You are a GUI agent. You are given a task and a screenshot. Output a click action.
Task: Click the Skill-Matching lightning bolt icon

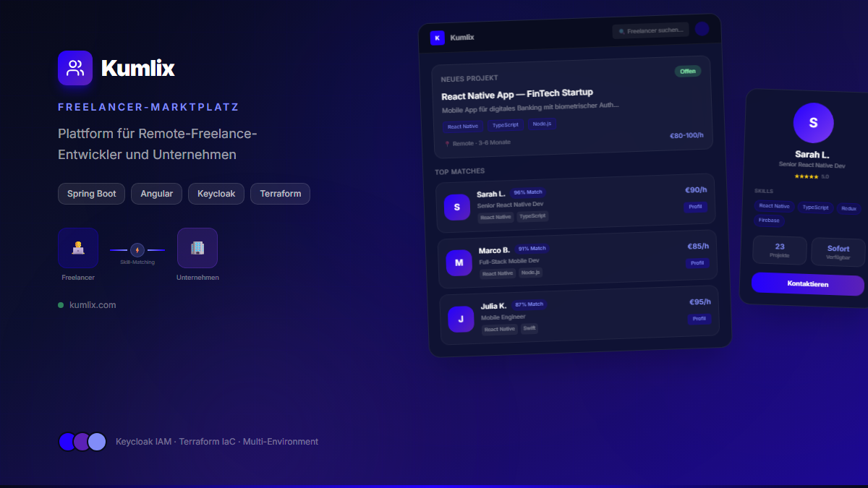(x=137, y=250)
